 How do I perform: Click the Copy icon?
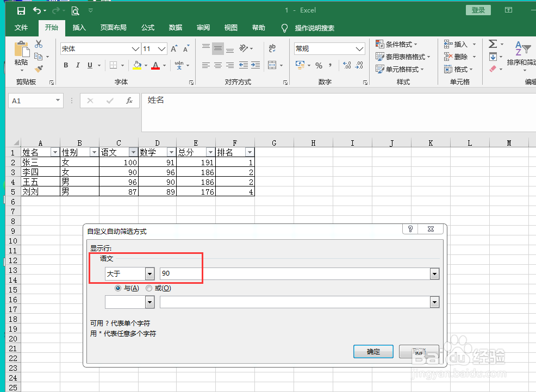click(38, 57)
